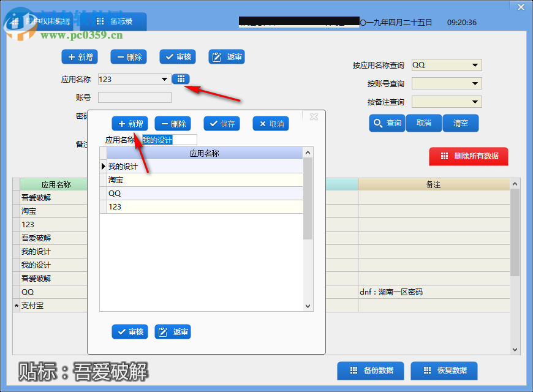
Task: Click the 删除 minus icon in the dialog
Action: [172, 123]
